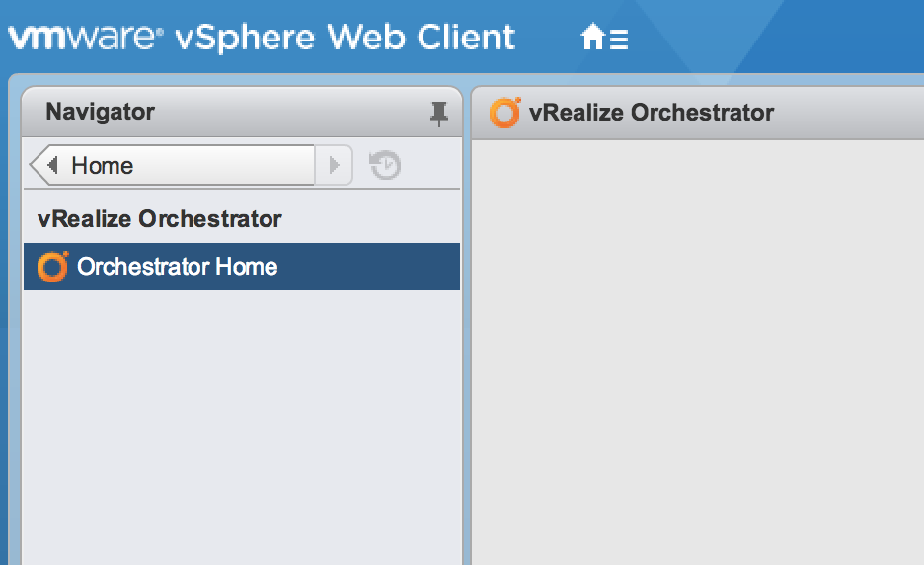The width and height of the screenshot is (924, 565).
Task: Open the menu lines beside the house icon
Action: (x=619, y=40)
